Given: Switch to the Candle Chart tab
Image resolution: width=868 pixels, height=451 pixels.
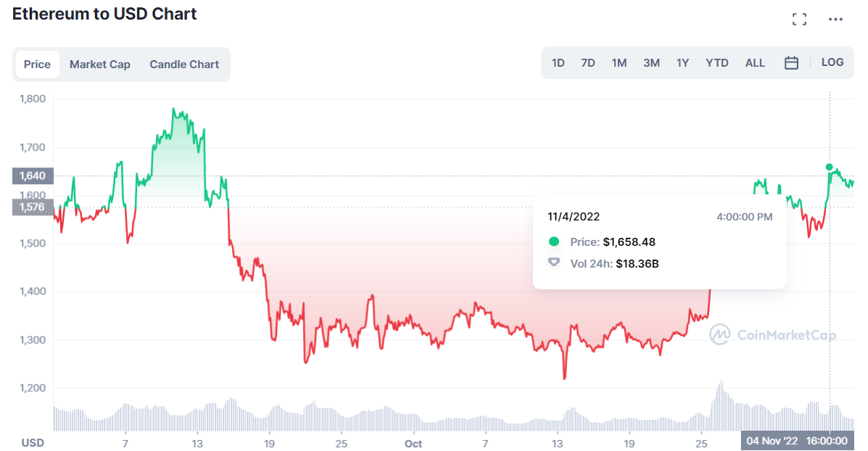Looking at the screenshot, I should (184, 64).
